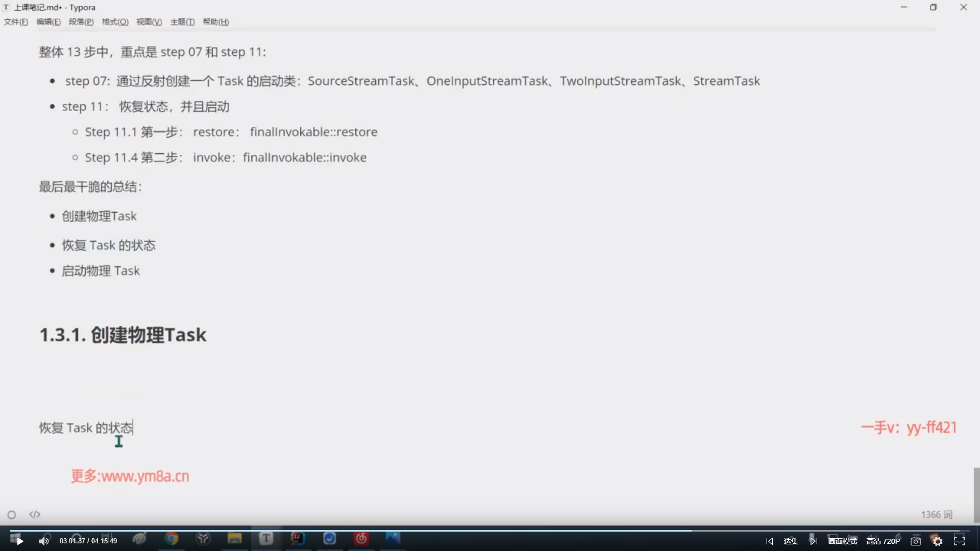
Task: Expand the 高清 720P quality selector
Action: coord(883,541)
